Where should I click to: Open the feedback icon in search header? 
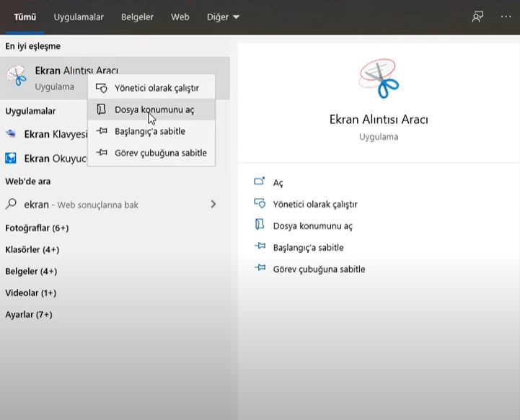click(x=477, y=17)
